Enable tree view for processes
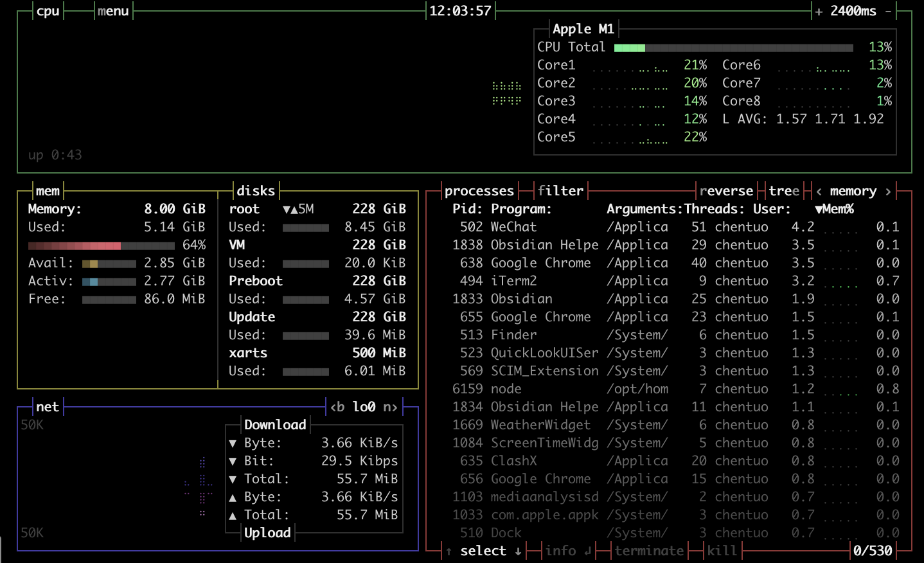Viewport: 924px width, 563px height. pyautogui.click(x=784, y=191)
